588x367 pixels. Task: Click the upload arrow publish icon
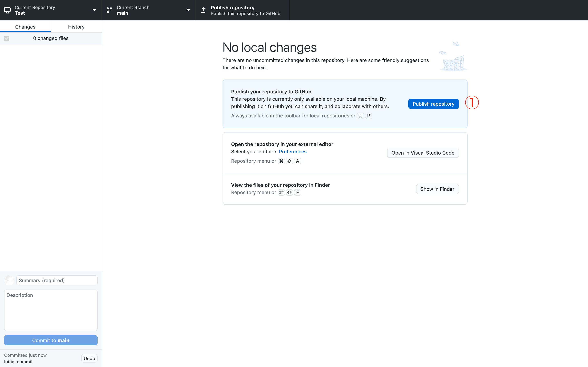pos(203,10)
